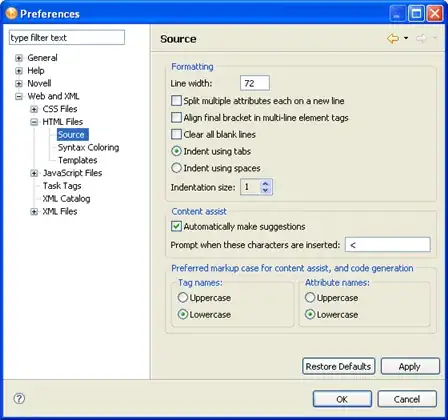
Task: Open the help question mark icon
Action: 19,398
